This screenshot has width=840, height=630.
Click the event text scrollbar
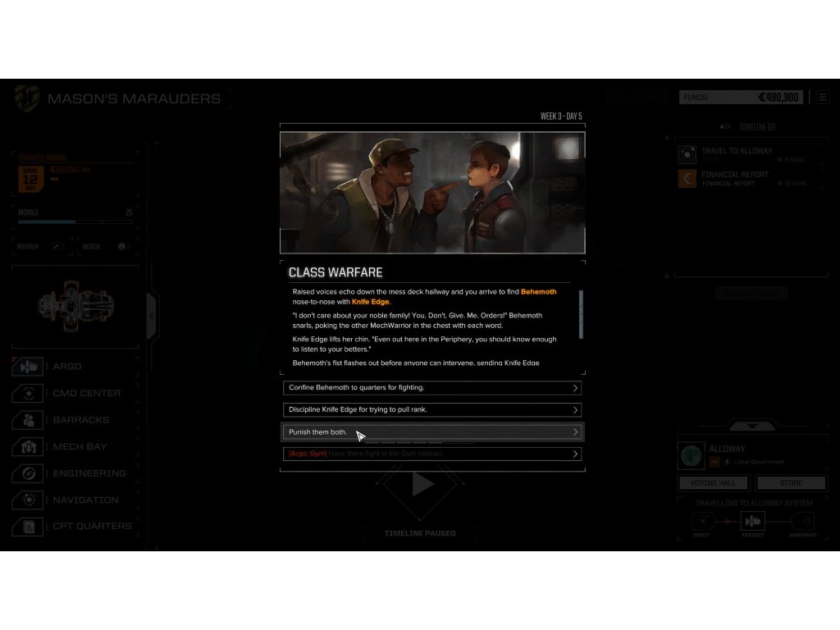tap(581, 314)
